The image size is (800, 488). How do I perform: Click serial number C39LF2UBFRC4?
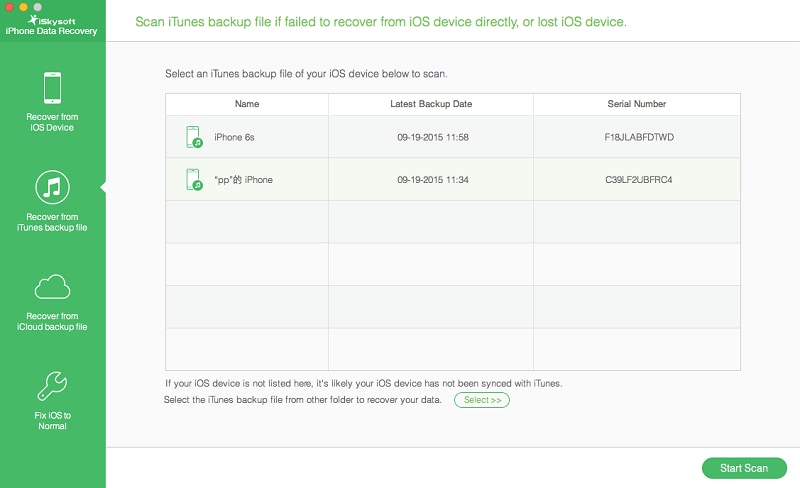pos(639,180)
